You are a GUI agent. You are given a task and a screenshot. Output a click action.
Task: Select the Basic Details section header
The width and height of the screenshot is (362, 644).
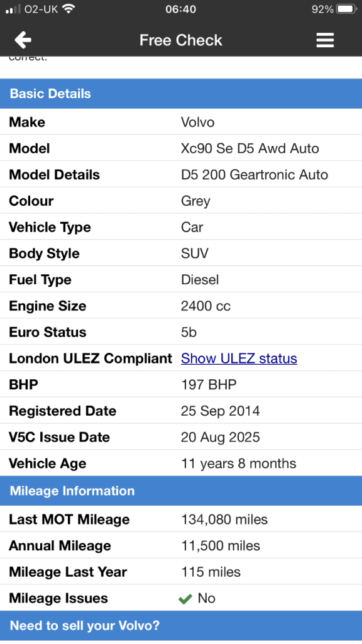coord(181,94)
